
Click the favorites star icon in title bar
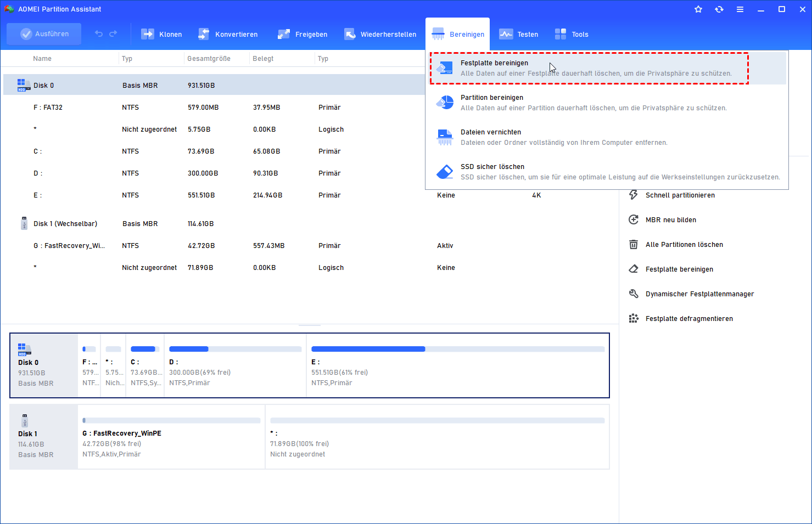(698, 9)
